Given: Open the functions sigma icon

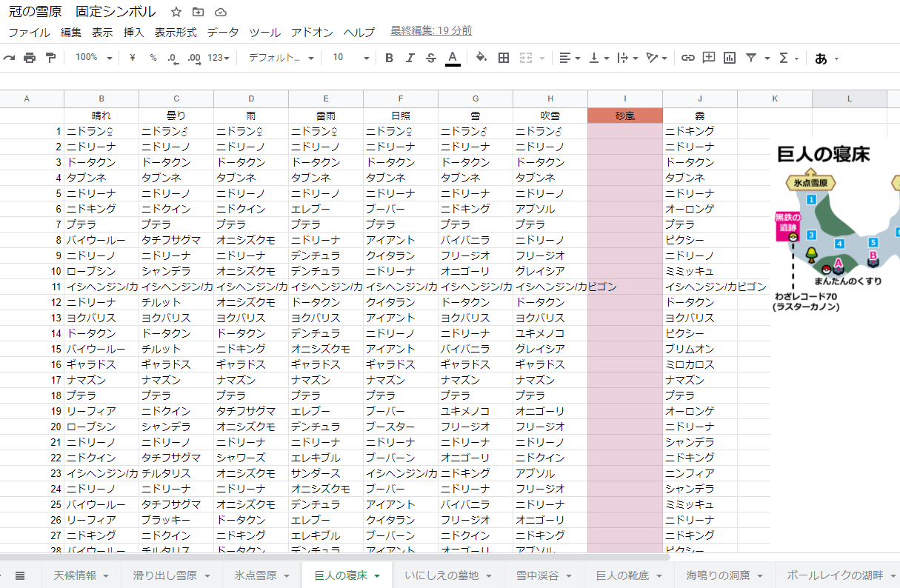Looking at the screenshot, I should [x=784, y=58].
